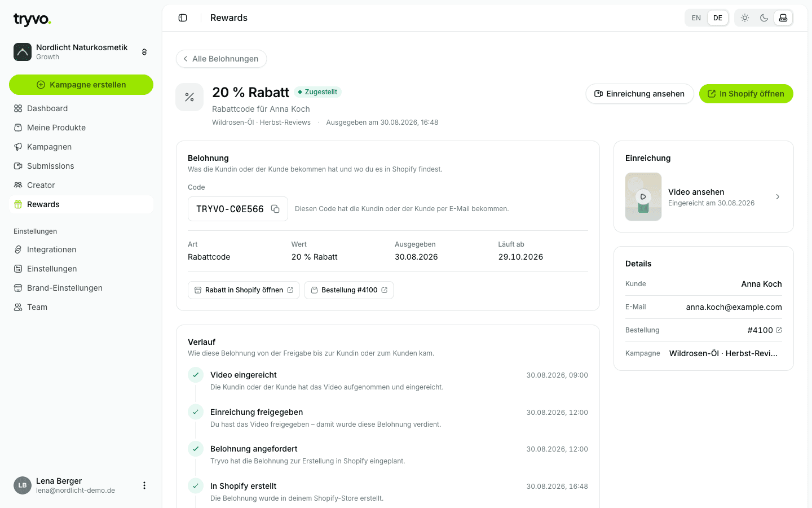Click Einreichung ansehen button

(x=639, y=94)
